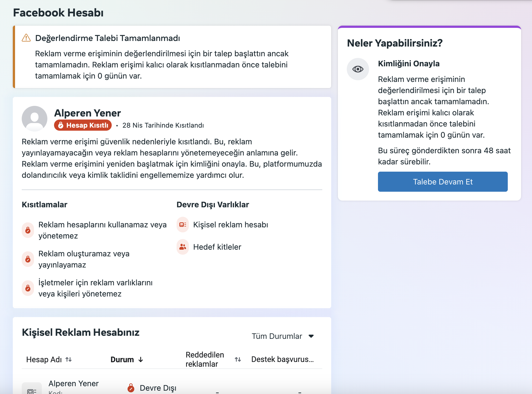The width and height of the screenshot is (532, 394).
Task: Click the Kimliğini Onayla heading
Action: point(409,64)
